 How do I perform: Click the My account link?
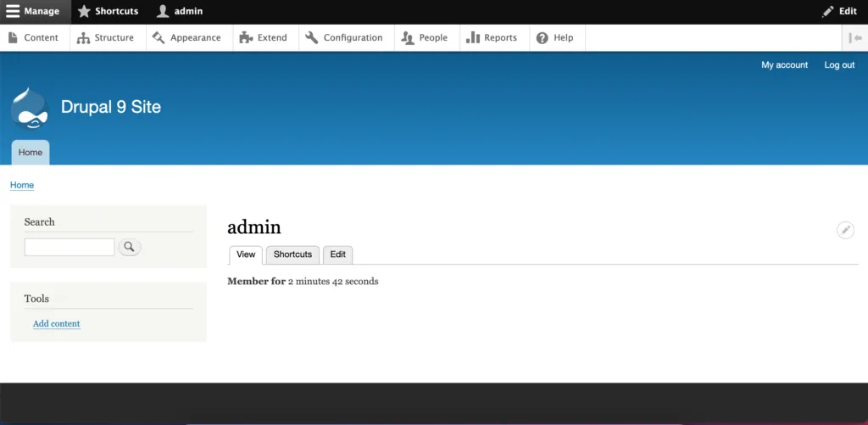[784, 64]
